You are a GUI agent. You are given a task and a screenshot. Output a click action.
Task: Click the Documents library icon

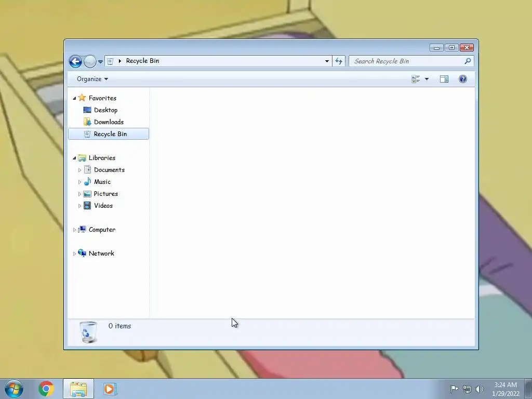pyautogui.click(x=87, y=170)
